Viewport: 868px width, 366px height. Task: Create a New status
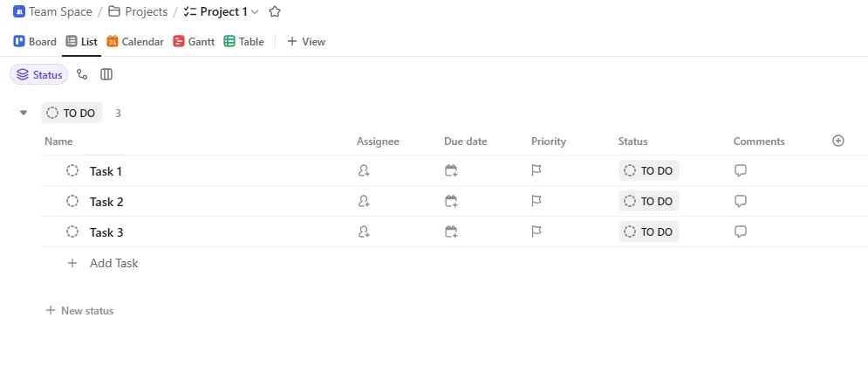coord(79,311)
